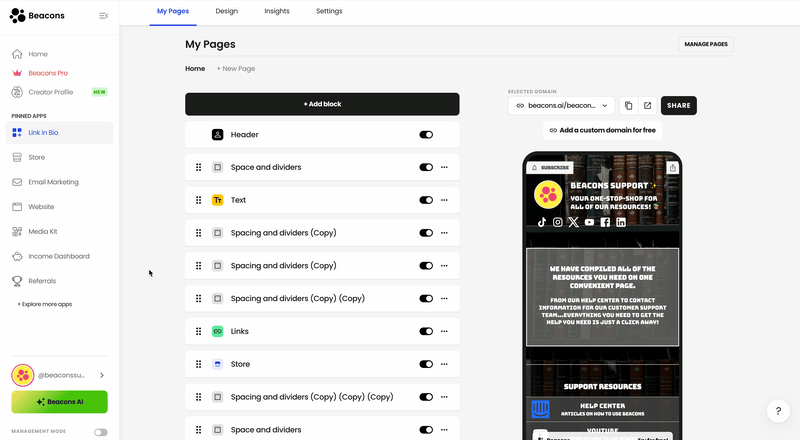
Task: Click Explore more apps link
Action: (45, 304)
